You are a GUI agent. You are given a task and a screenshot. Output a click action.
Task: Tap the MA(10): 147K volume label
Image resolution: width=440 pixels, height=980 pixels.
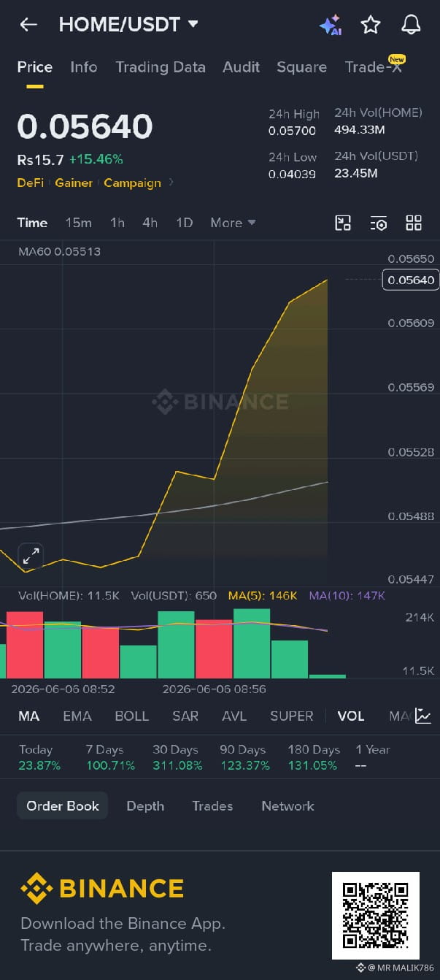coord(347,596)
